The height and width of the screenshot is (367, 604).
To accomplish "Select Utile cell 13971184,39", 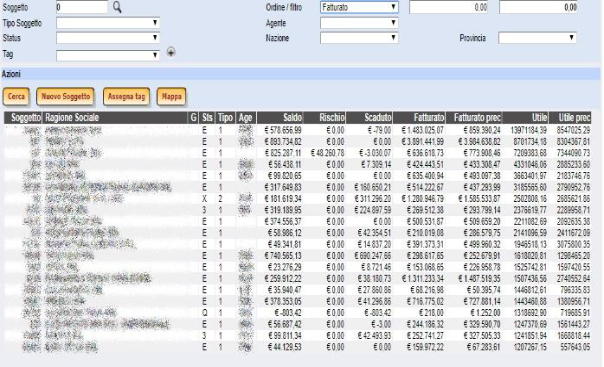I will [x=528, y=130].
